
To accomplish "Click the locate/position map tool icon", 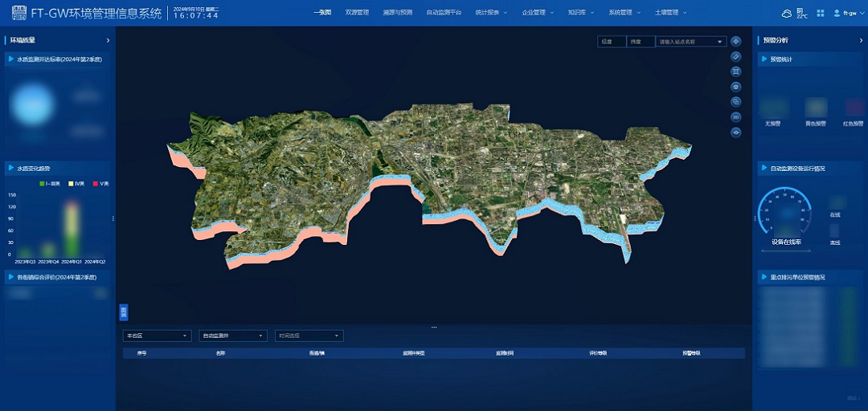I will pyautogui.click(x=735, y=42).
